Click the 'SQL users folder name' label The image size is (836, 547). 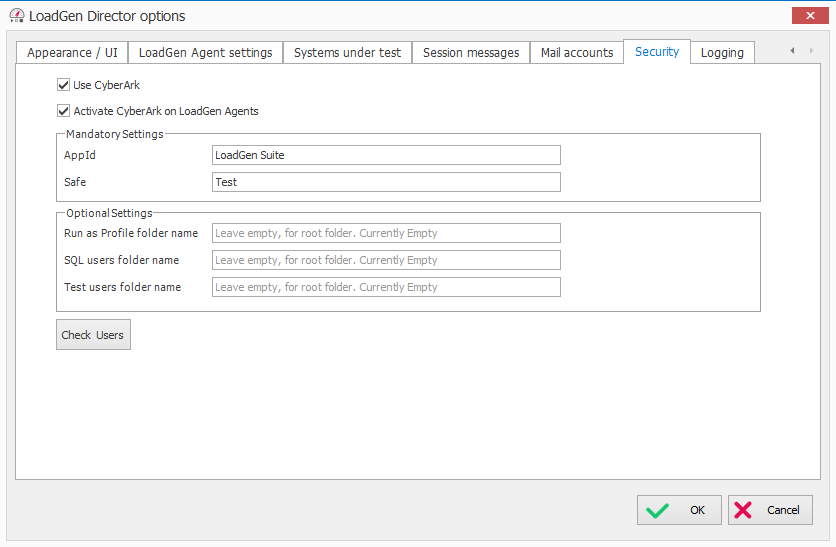121,260
